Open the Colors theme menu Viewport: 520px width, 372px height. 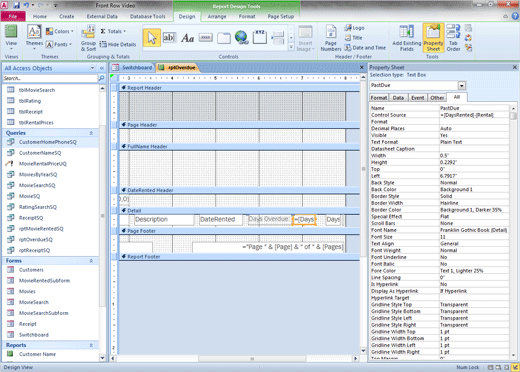coord(60,31)
